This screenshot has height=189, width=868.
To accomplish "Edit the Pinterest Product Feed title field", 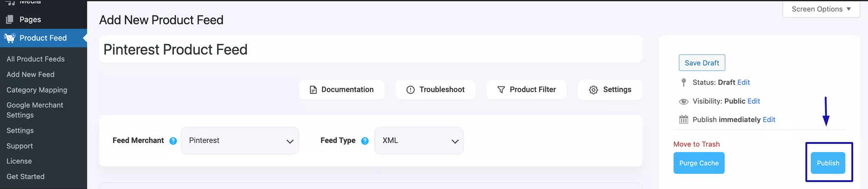I will (x=371, y=49).
